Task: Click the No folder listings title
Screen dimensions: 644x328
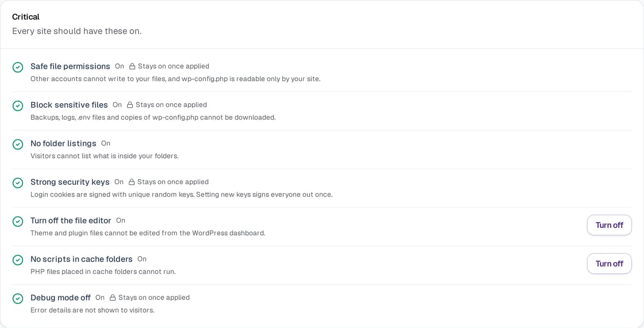Action: (63, 144)
